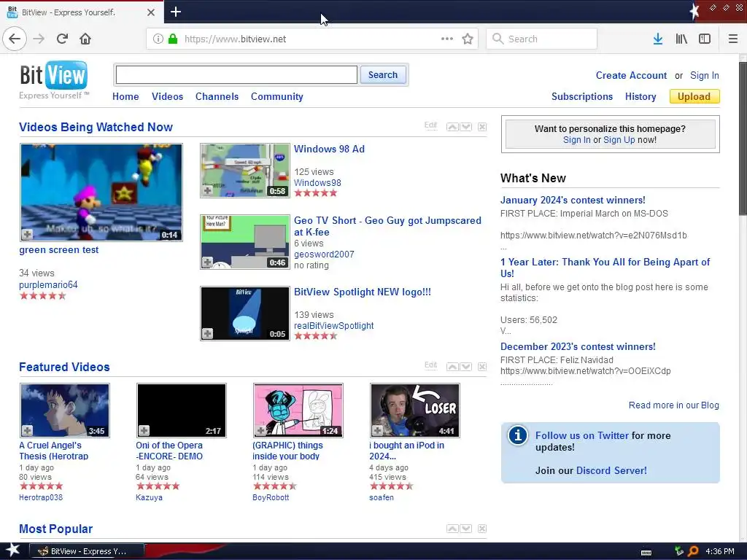
Task: Click Create Account link
Action: (631, 75)
